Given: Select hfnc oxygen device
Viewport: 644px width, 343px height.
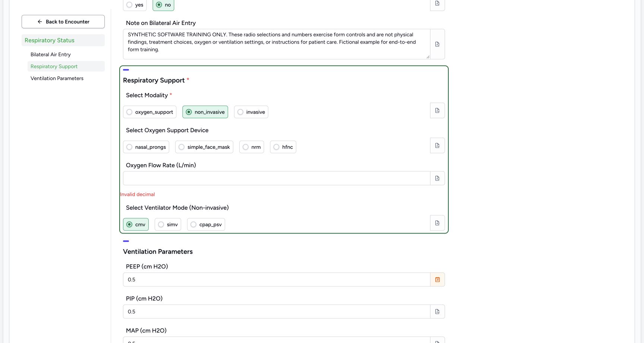Looking at the screenshot, I should pyautogui.click(x=283, y=147).
